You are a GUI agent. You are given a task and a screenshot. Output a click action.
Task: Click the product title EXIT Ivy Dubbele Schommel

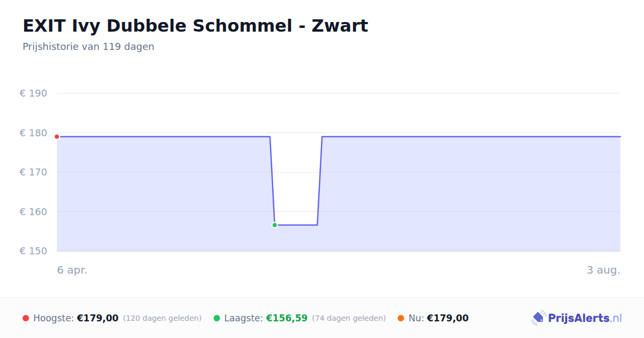tap(195, 26)
